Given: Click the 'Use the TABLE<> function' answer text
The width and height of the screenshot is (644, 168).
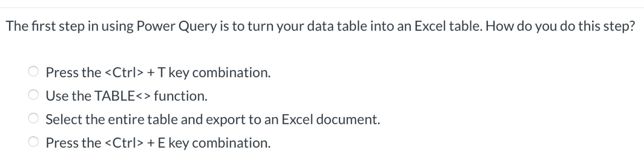Looking at the screenshot, I should [126, 96].
